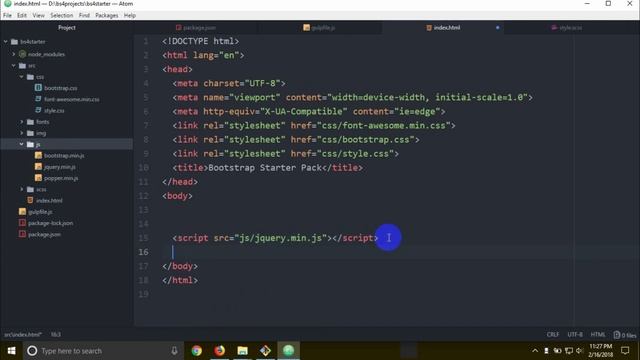Screen dimensions: 640x360
Task: Click the img folder icon
Action: (30, 133)
